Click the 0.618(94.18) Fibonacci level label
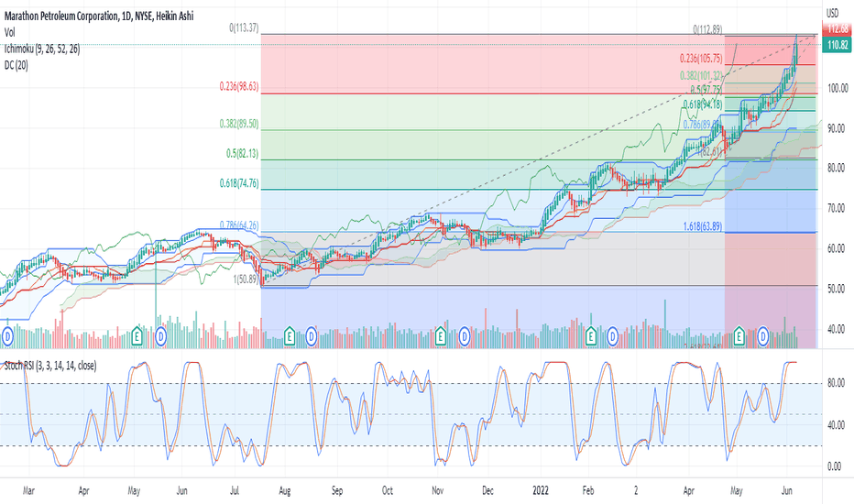The width and height of the screenshot is (854, 504). [703, 104]
